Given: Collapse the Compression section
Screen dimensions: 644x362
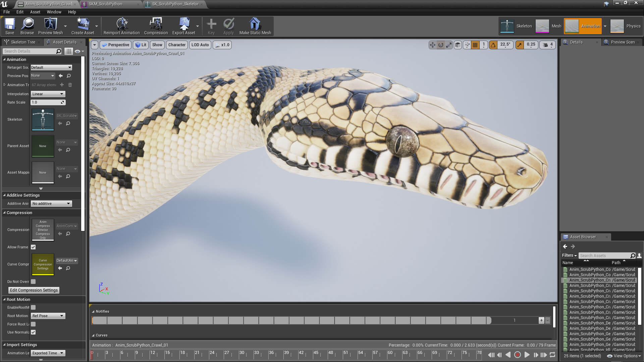Looking at the screenshot, I should click(x=4, y=213).
